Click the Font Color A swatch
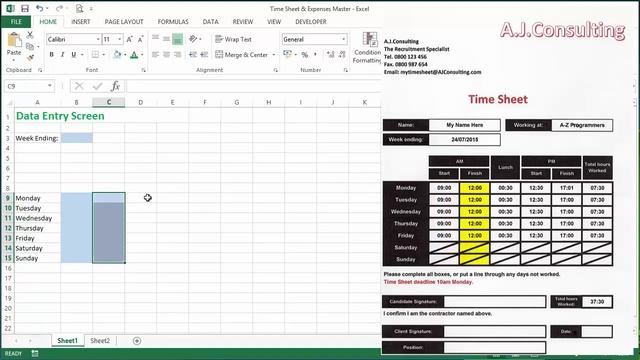This screenshot has height=360, width=640. tap(134, 54)
